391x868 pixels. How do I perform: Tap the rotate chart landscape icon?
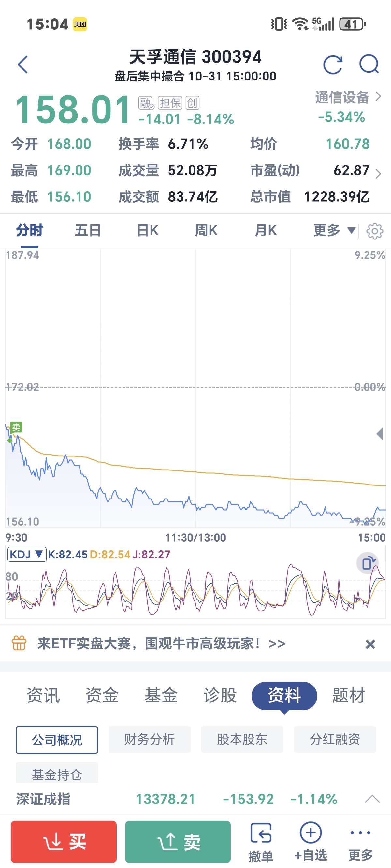tap(368, 563)
